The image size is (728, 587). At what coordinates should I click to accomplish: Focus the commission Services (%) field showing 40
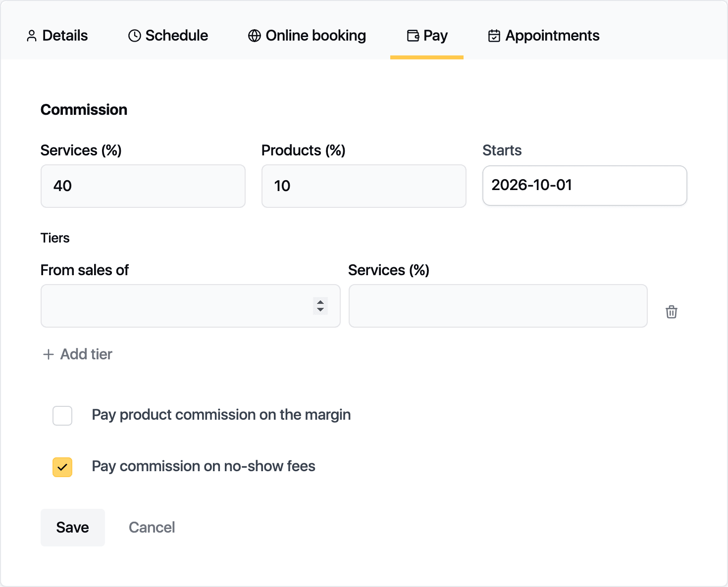pos(143,186)
